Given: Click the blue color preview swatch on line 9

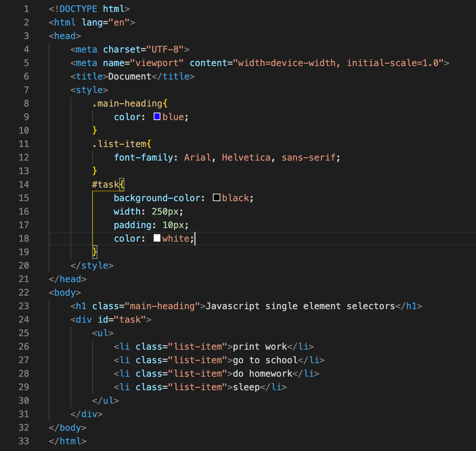Looking at the screenshot, I should (157, 117).
